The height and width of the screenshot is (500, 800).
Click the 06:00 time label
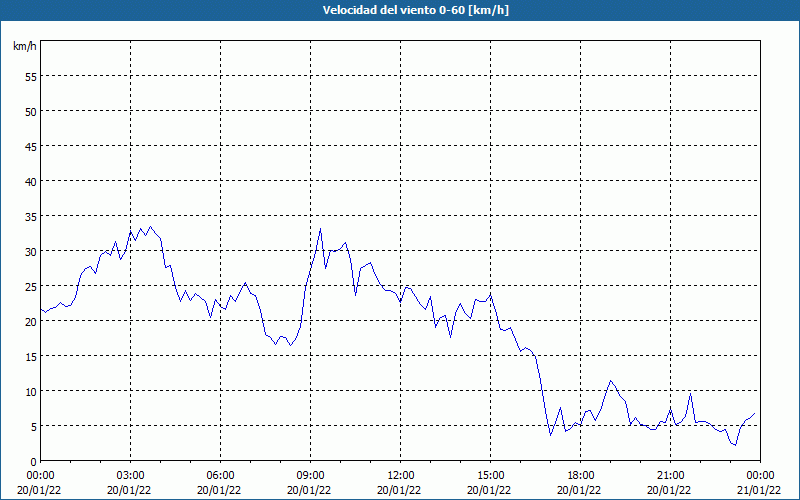tap(221, 476)
